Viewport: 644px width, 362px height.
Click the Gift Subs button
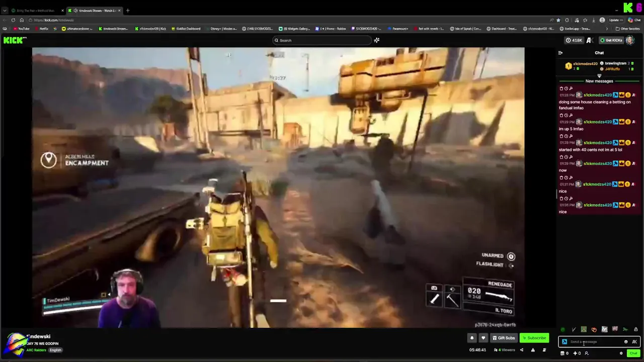point(504,338)
